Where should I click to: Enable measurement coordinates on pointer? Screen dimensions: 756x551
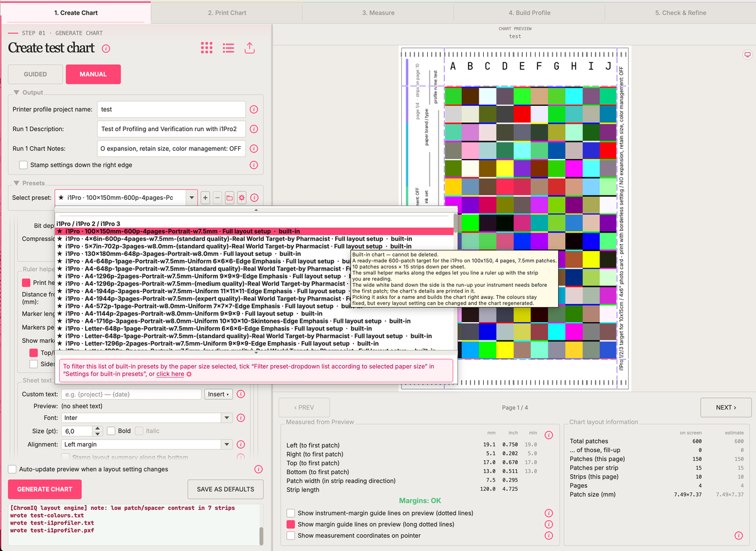point(290,536)
